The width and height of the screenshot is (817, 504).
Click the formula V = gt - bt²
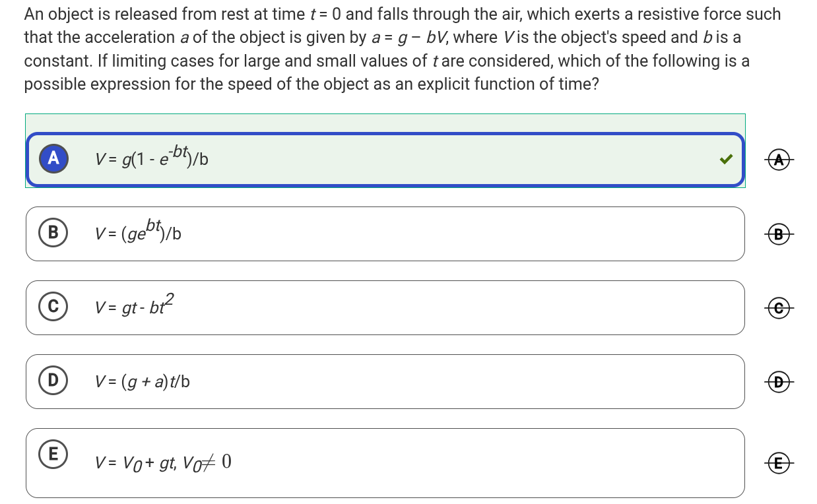coord(134,305)
